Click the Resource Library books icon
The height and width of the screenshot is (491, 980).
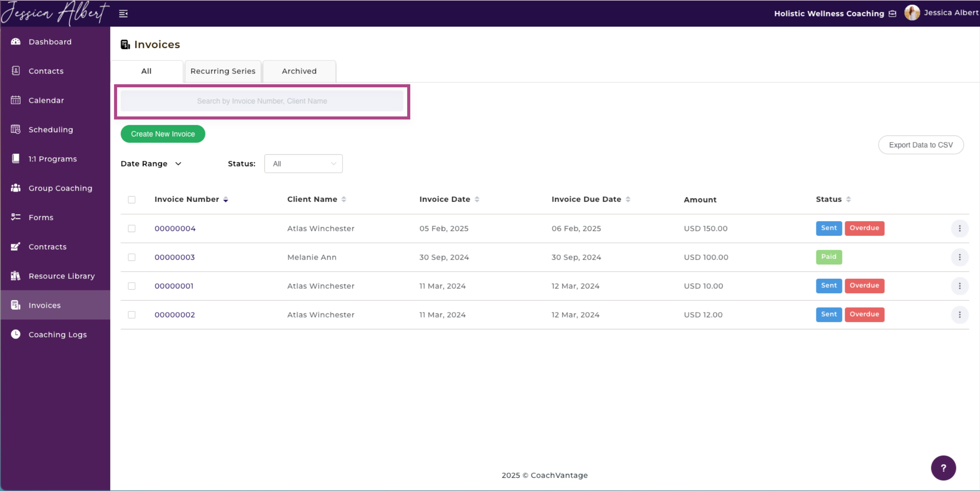(16, 276)
